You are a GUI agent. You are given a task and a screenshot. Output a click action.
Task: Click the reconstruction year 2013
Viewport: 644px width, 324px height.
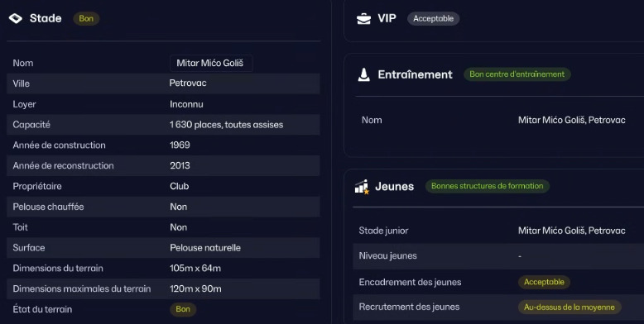pyautogui.click(x=180, y=165)
